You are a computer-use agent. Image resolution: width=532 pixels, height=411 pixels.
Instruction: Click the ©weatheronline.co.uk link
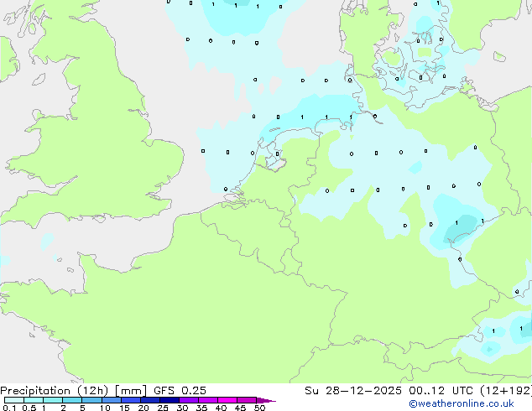point(462,403)
